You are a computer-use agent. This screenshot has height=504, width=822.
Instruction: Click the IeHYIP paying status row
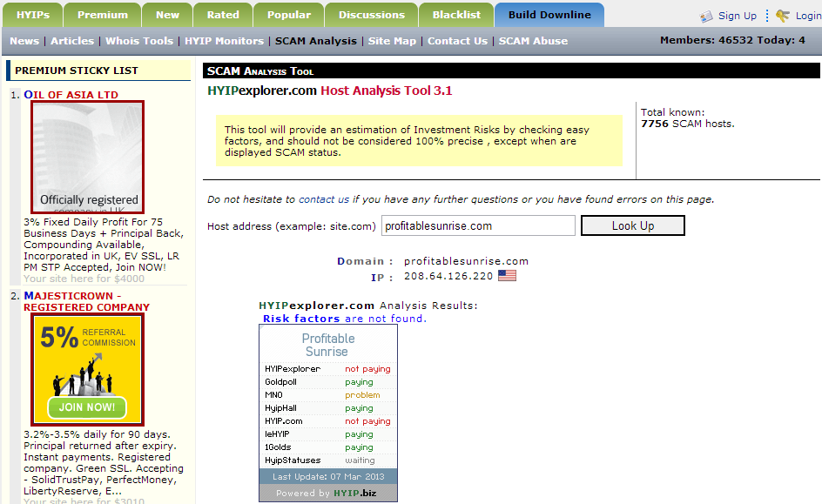click(x=328, y=434)
